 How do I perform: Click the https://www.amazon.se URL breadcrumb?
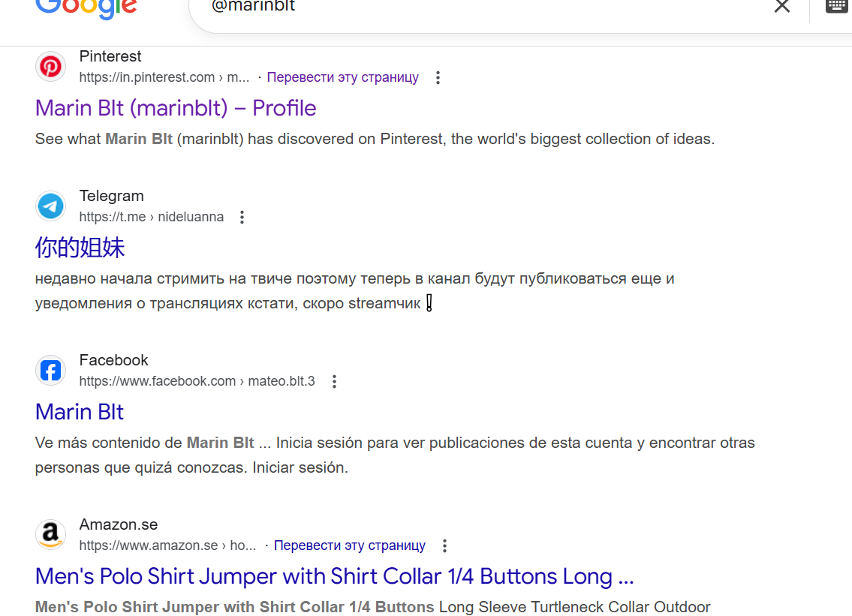(167, 545)
